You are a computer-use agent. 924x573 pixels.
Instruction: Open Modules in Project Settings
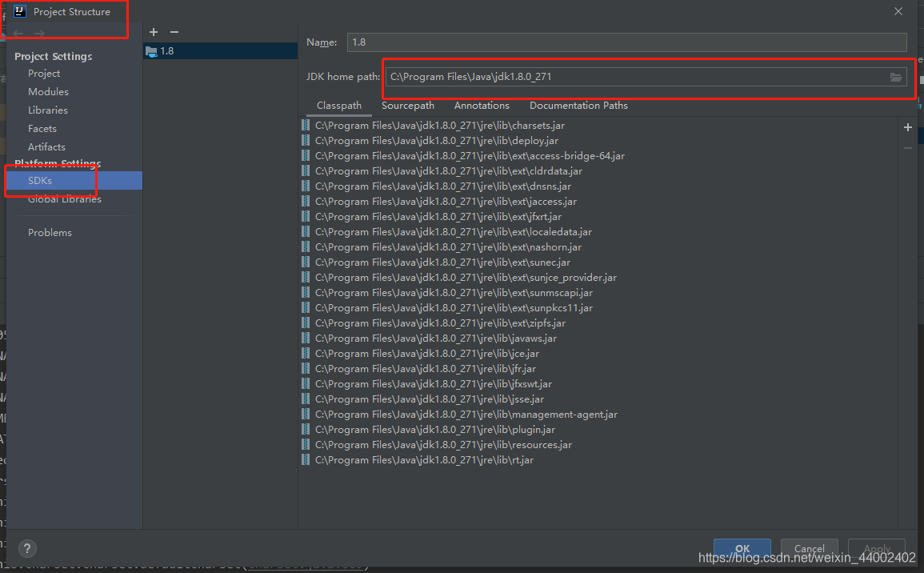(48, 91)
